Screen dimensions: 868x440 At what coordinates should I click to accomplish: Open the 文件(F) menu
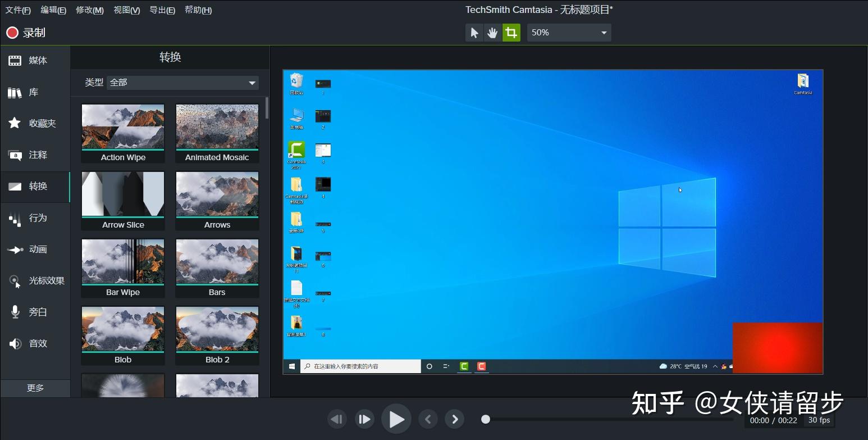tap(18, 10)
